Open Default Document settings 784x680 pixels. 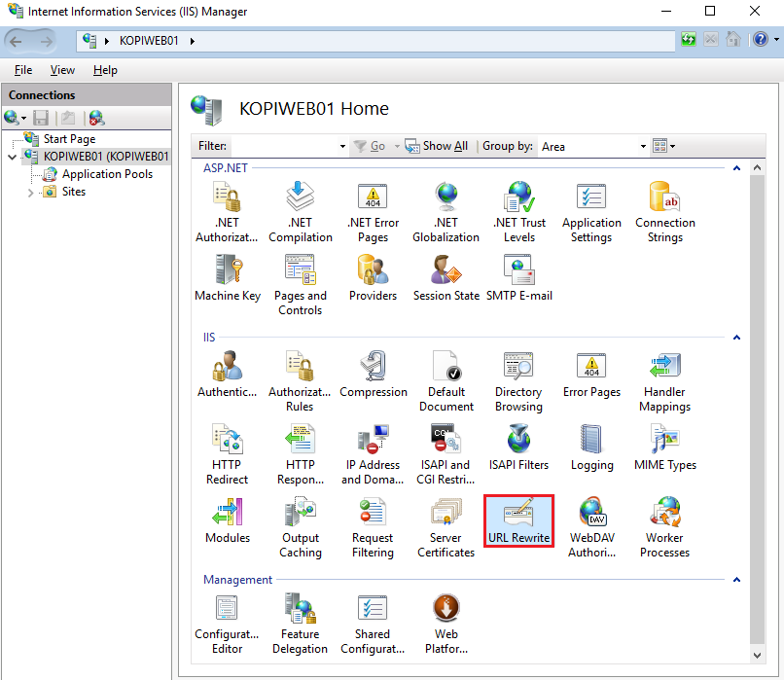446,381
